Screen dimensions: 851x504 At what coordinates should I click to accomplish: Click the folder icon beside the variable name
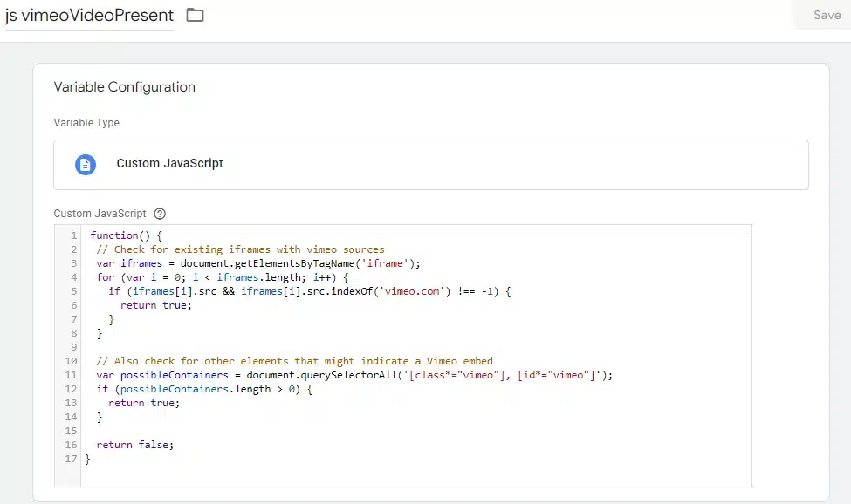point(195,16)
